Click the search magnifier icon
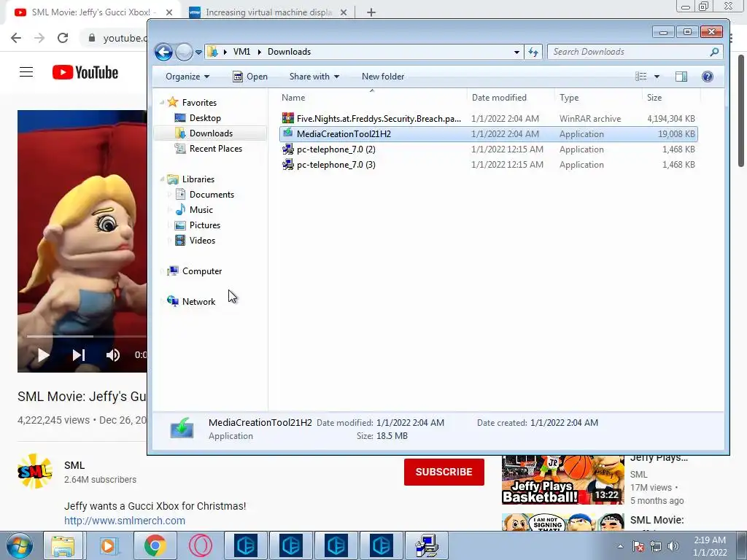The image size is (747, 560). tap(714, 52)
